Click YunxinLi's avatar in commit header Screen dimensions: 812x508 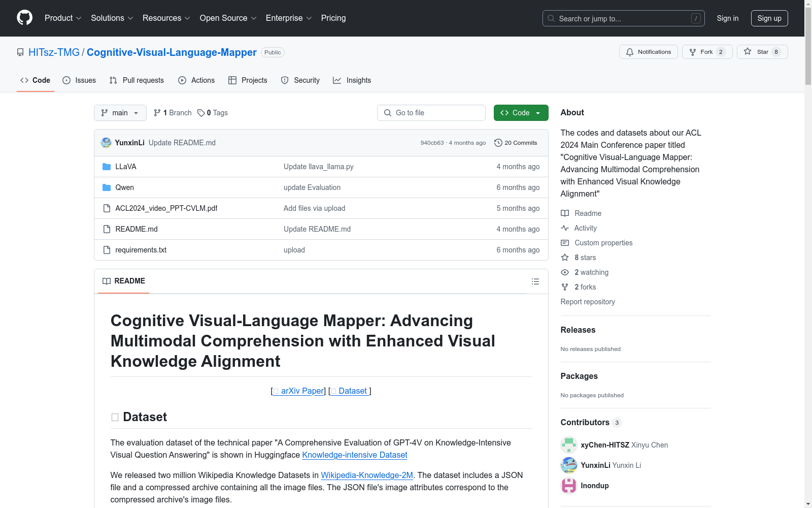click(x=106, y=143)
